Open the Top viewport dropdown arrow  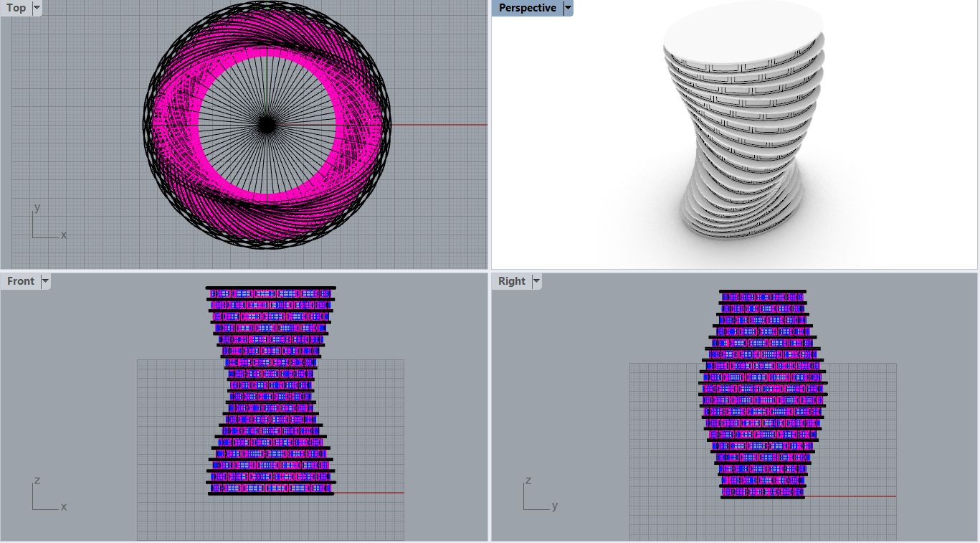37,8
